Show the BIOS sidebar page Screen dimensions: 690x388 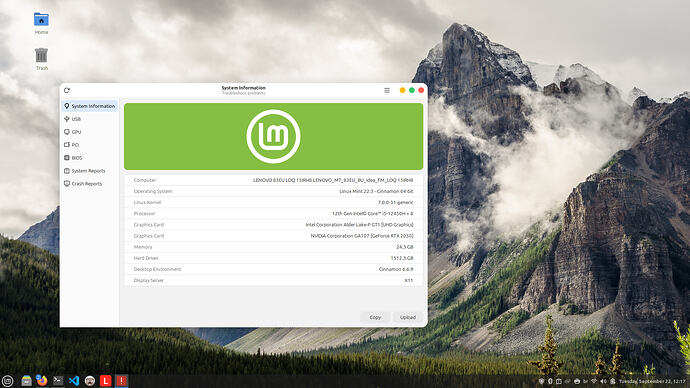tap(89, 157)
